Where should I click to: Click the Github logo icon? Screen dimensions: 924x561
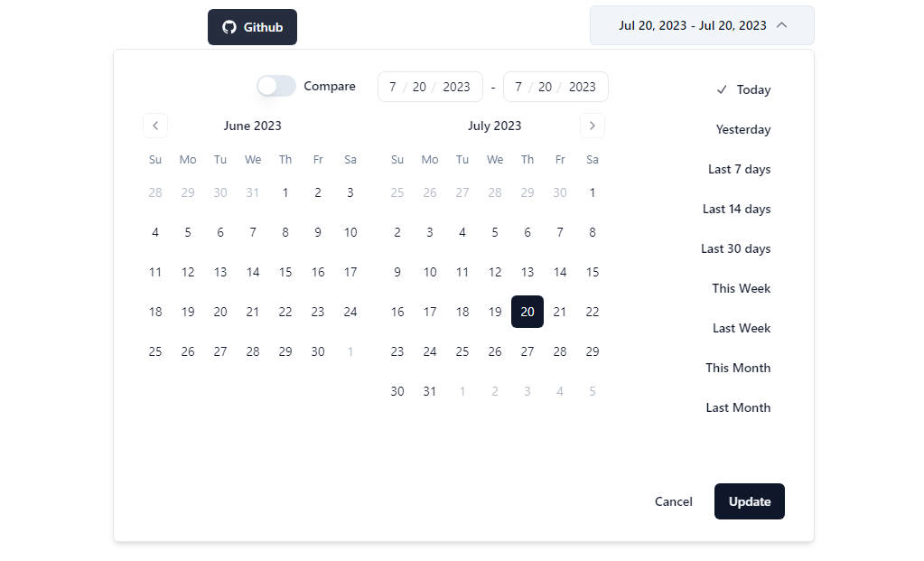(x=227, y=26)
